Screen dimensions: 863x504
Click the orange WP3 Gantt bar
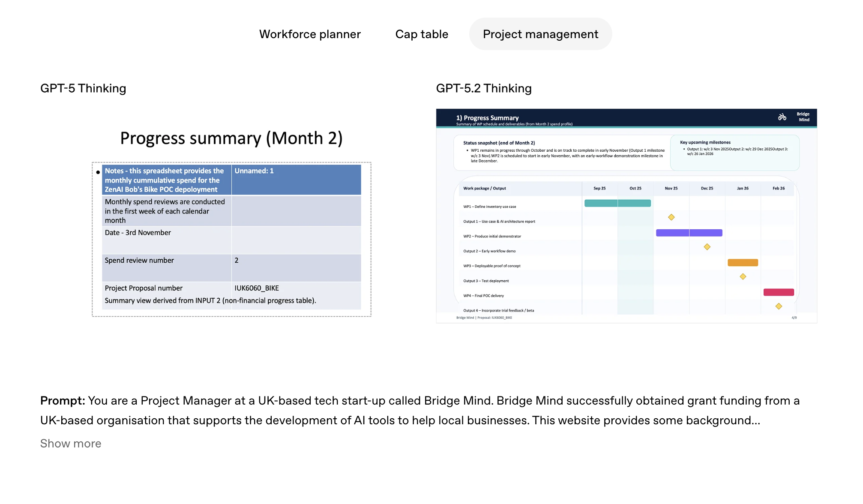743,263
